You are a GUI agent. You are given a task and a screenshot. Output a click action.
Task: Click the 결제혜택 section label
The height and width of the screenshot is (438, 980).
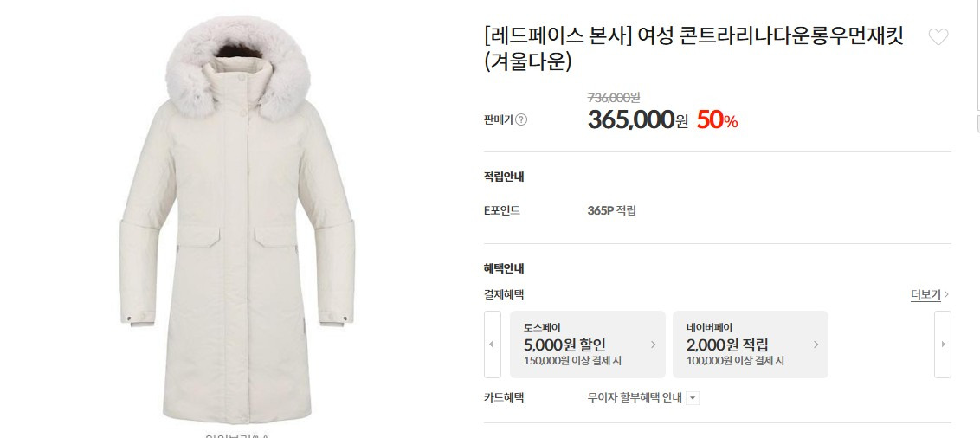tap(504, 294)
